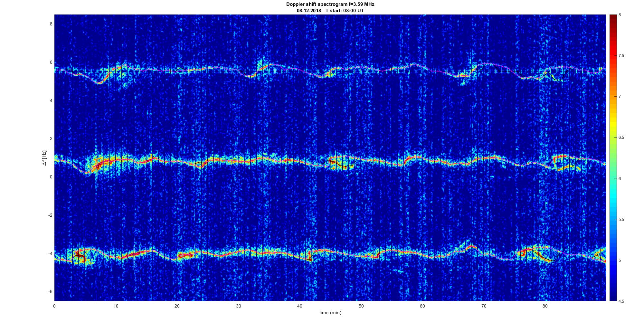Click y-axis tick label '-2'
The height and width of the screenshot is (323, 644).
point(50,215)
